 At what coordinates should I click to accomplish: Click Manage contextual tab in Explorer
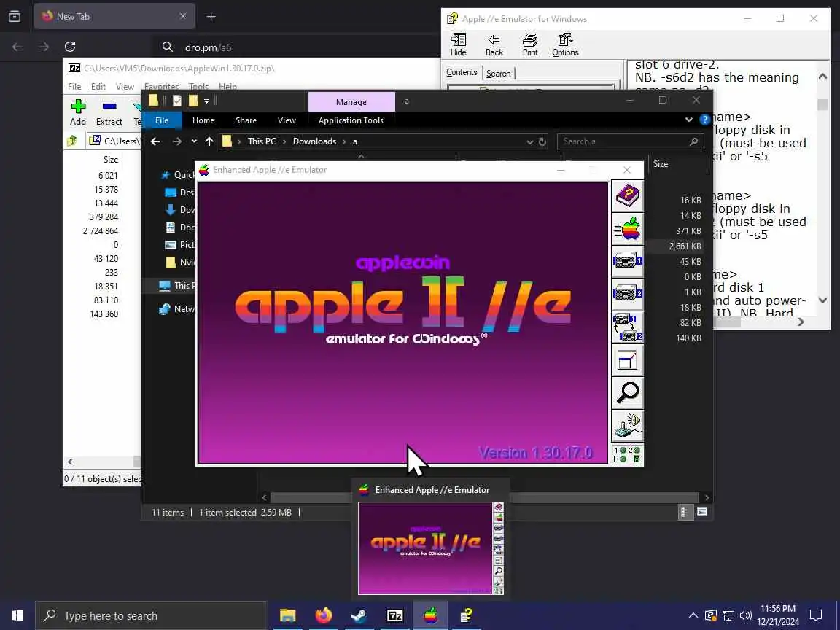coord(351,102)
